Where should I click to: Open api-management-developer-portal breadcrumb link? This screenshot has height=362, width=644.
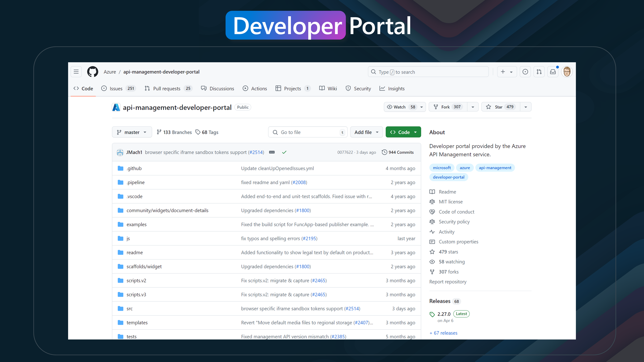click(x=161, y=72)
